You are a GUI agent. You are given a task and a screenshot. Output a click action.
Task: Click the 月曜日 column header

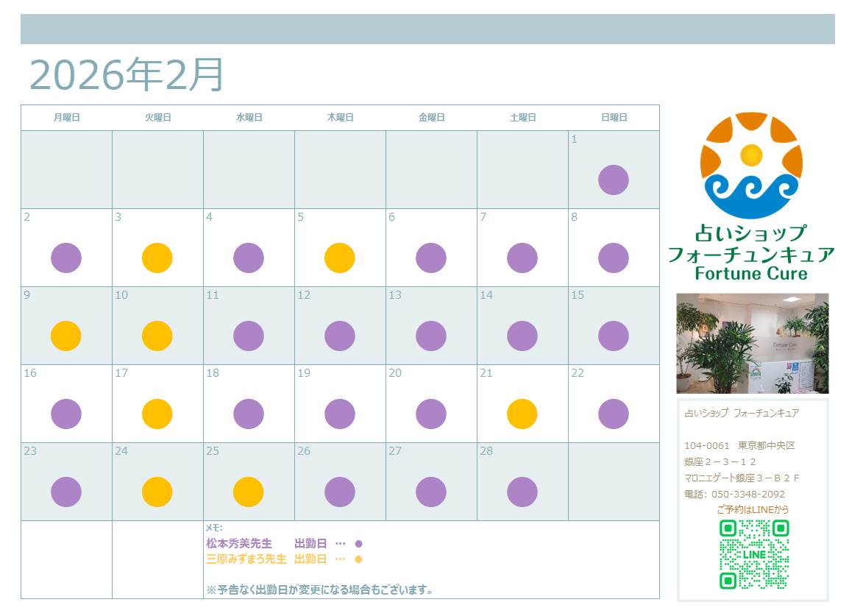(x=66, y=118)
